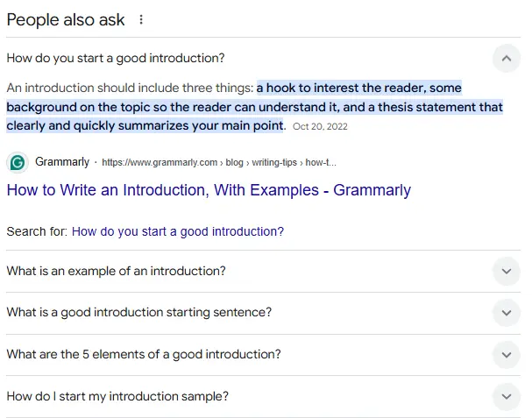Image resolution: width=532 pixels, height=418 pixels.
Task: Collapse the expanded good introduction answer chevron
Action: [506, 59]
